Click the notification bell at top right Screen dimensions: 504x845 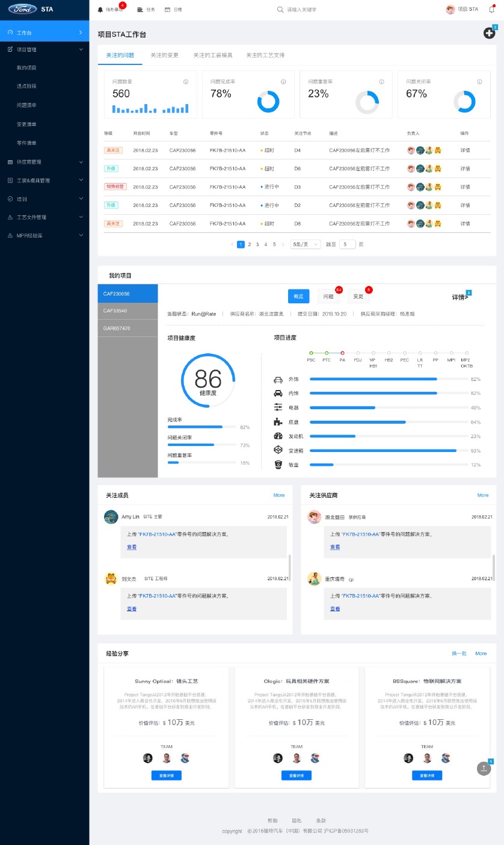coord(491,10)
